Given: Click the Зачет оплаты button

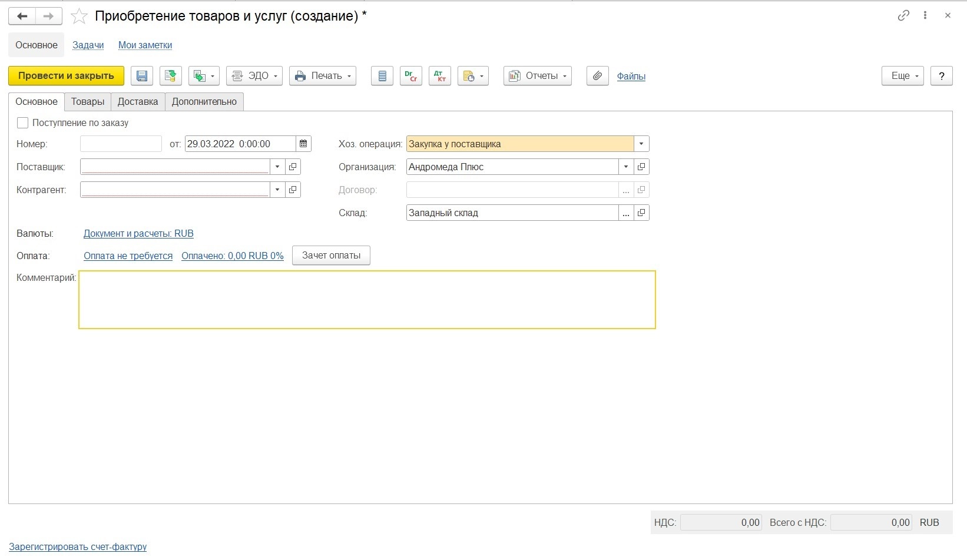Looking at the screenshot, I should click(x=331, y=256).
